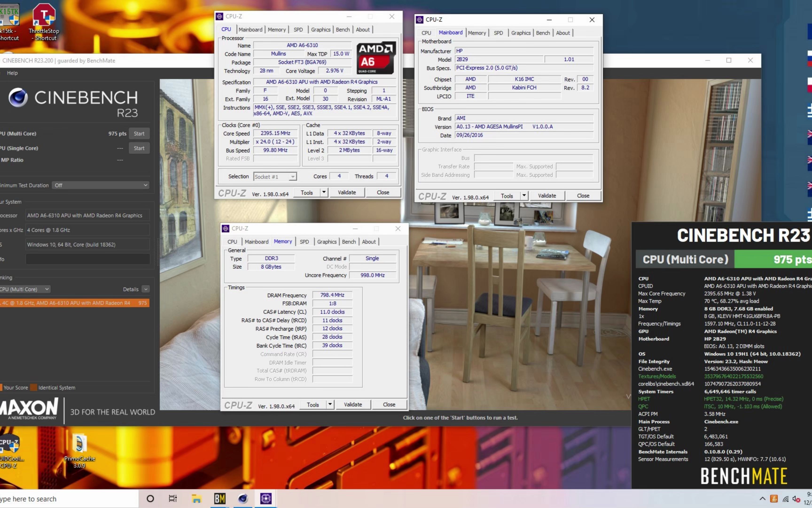Open Tools dropdown arrow in CPU window
The image size is (812, 508).
coord(324,193)
